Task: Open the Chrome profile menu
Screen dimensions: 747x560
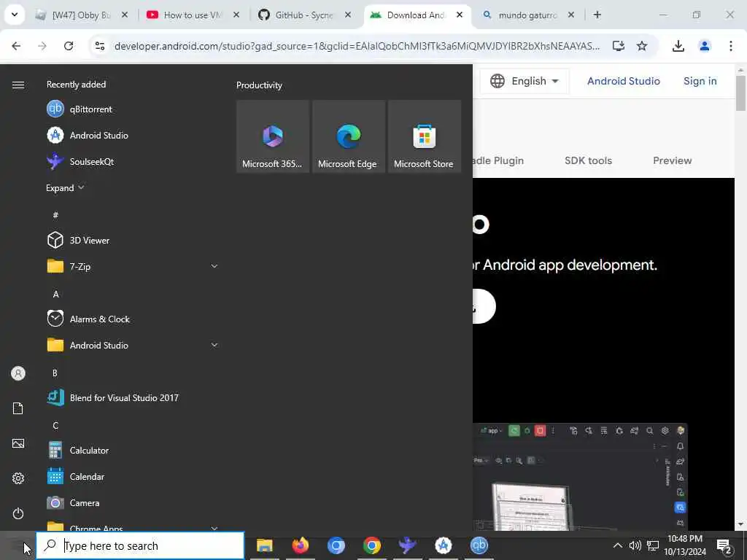Action: (x=705, y=46)
